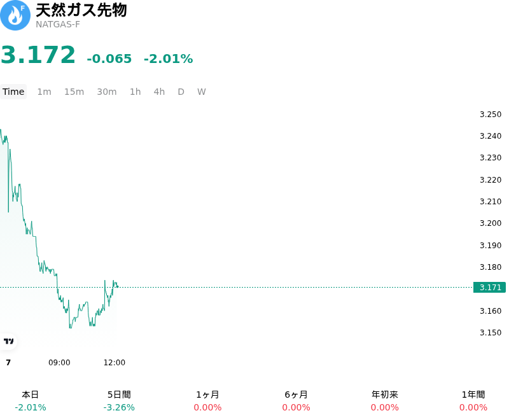Screen dimensions: 509x420
Task: Switch to the D daily interval
Action: [x=181, y=92]
